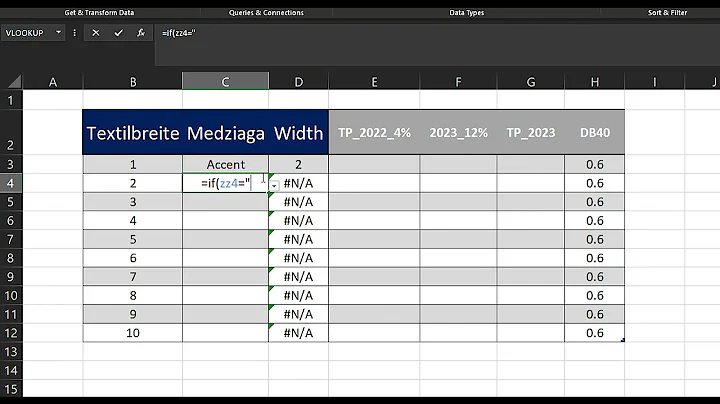Select the 0.6 value in row 8
The image size is (720, 404).
pos(595,258)
